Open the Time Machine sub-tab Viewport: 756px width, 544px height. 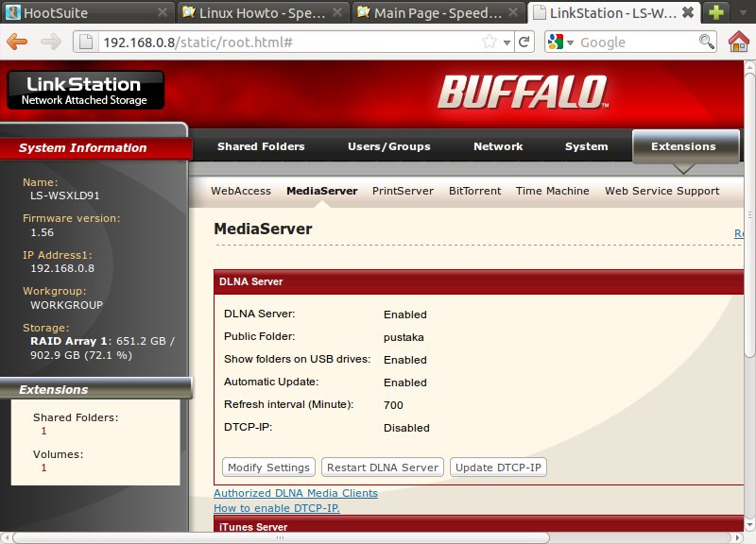[553, 191]
